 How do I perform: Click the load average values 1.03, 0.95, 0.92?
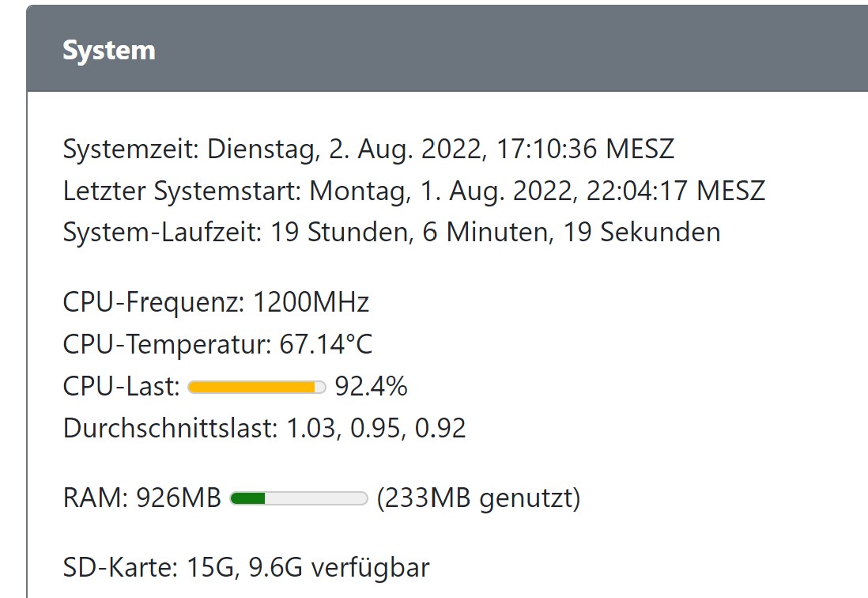[x=376, y=429]
